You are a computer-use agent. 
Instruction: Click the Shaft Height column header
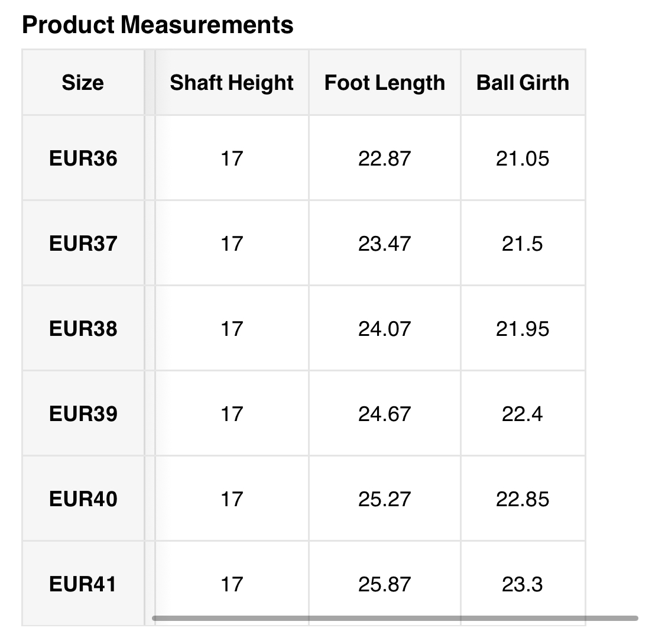coord(232,83)
